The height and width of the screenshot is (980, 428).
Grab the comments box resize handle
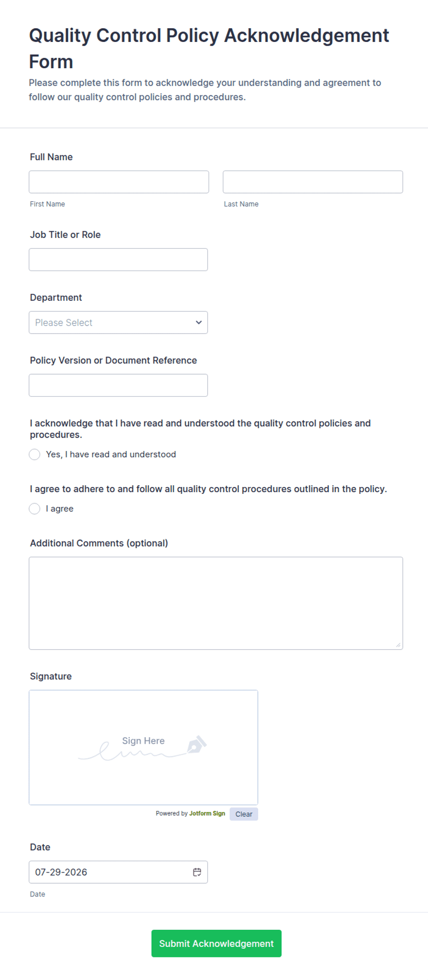pos(398,645)
